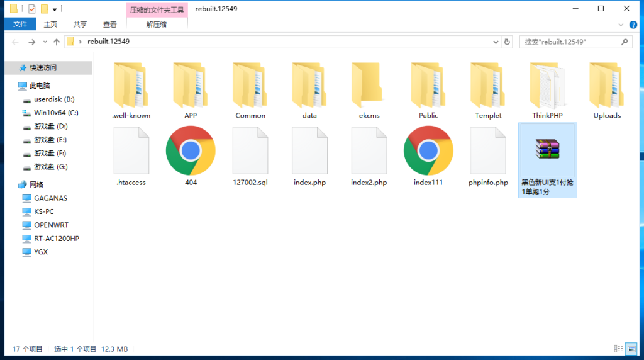Select 网络 in navigation pane
Viewport: 644px width, 360px height.
pos(36,184)
